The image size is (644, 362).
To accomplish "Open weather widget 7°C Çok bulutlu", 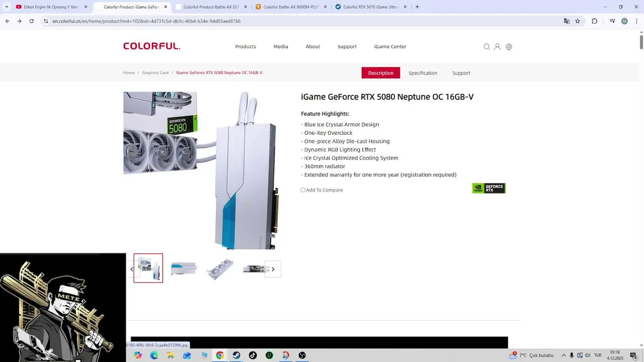I will click(x=531, y=355).
